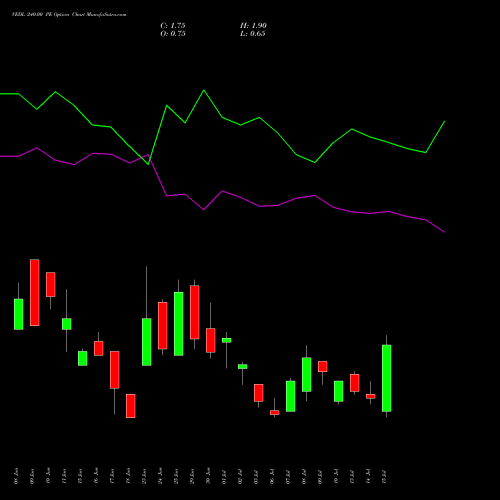500x500 pixels.
Task: Click the open value 'O: 0.75'
Action: pyautogui.click(x=173, y=34)
